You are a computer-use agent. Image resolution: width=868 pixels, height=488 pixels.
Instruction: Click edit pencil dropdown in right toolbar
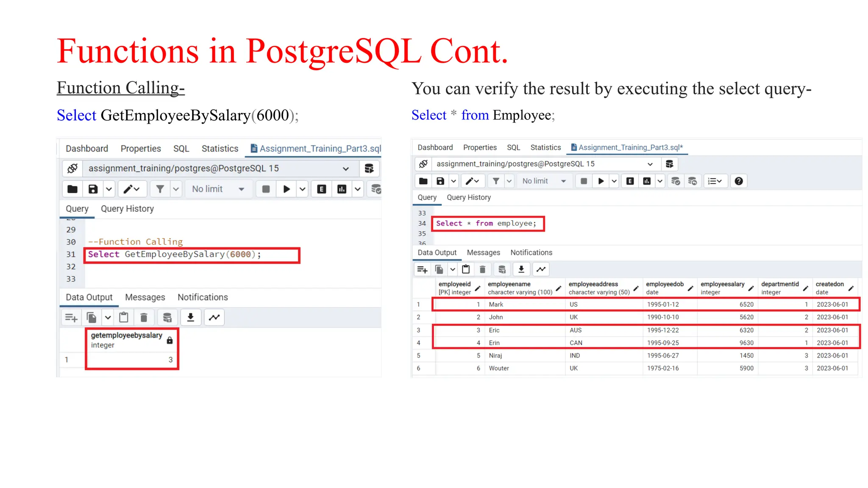[472, 181]
